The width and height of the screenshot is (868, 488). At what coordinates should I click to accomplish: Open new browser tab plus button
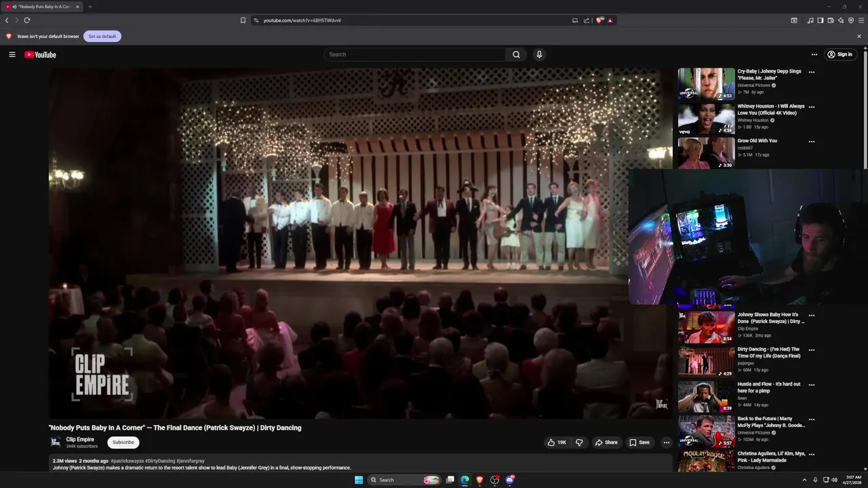(x=90, y=7)
